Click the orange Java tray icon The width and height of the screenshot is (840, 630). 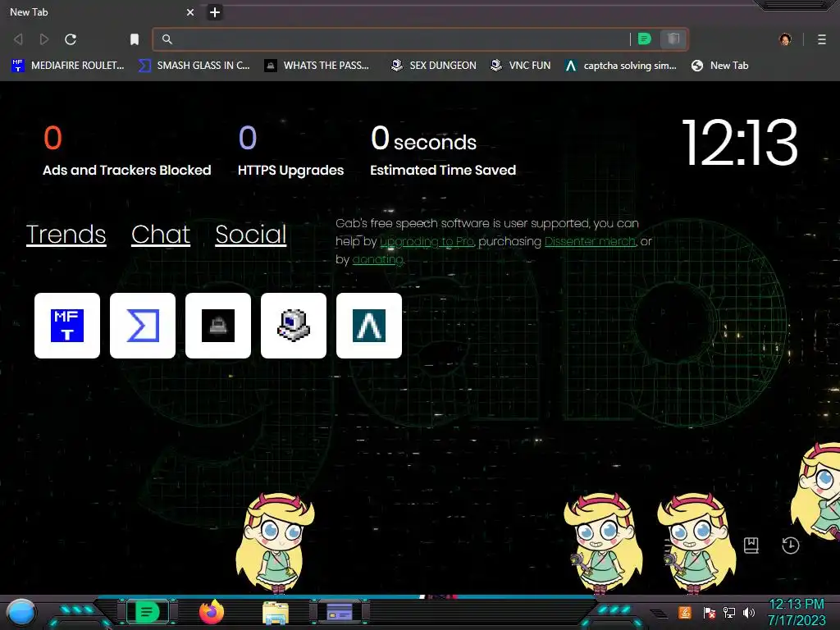(685, 612)
